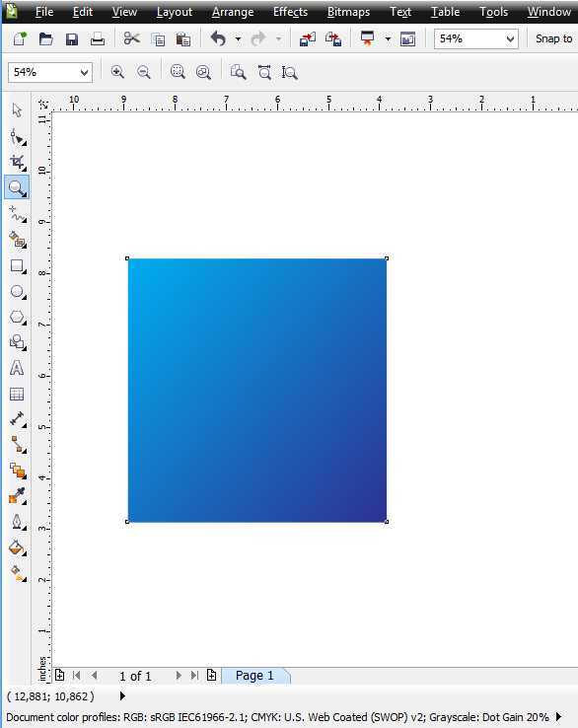This screenshot has width=578, height=728.
Task: Open the 54% zoom level dropdown in standard toolbar
Action: [x=475, y=38]
